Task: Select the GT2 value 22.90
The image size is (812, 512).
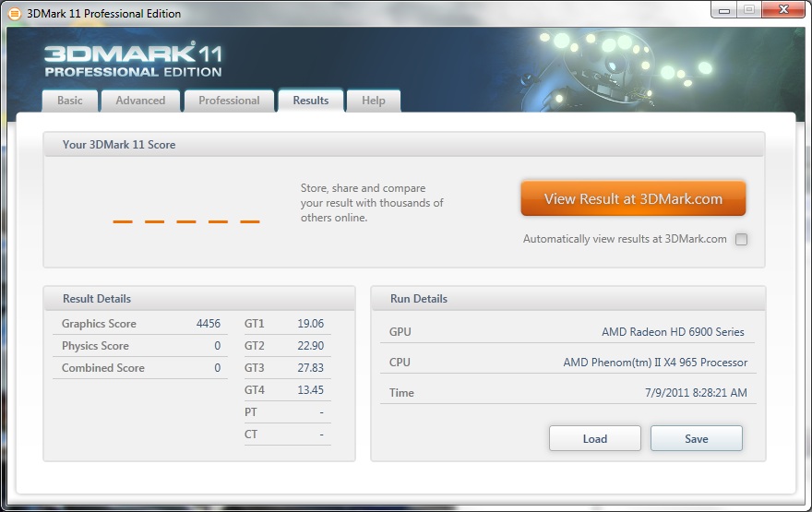Action: coord(310,346)
